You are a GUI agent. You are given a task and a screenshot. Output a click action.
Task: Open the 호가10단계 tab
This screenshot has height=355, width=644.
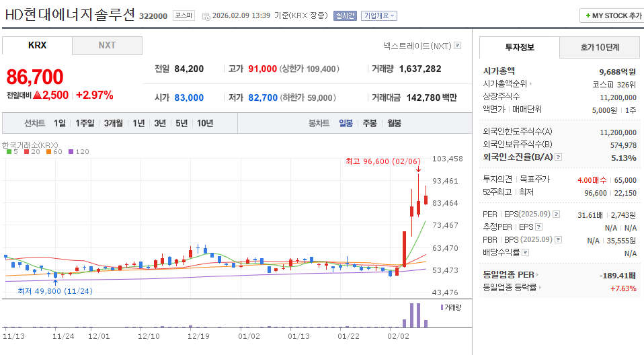pyautogui.click(x=600, y=47)
